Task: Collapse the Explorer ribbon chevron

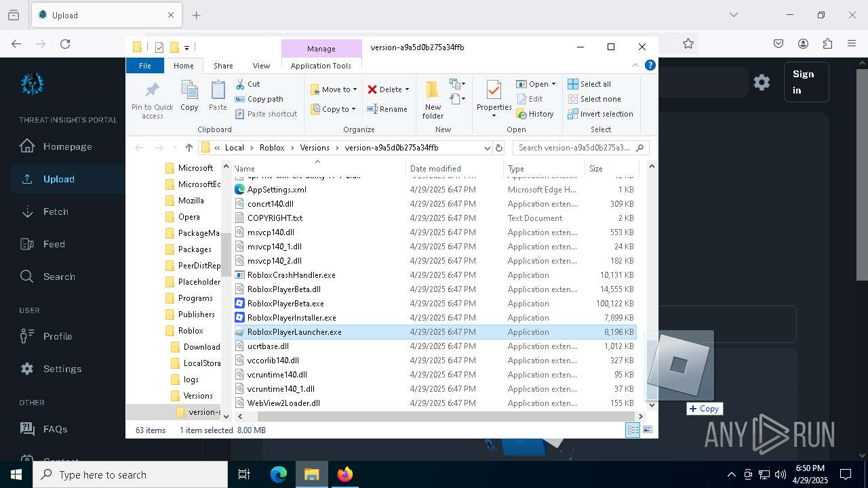Action: click(635, 66)
